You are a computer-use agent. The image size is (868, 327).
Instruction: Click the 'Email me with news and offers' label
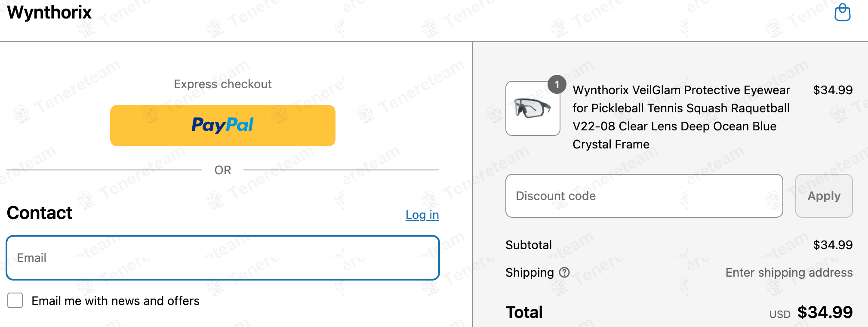116,301
